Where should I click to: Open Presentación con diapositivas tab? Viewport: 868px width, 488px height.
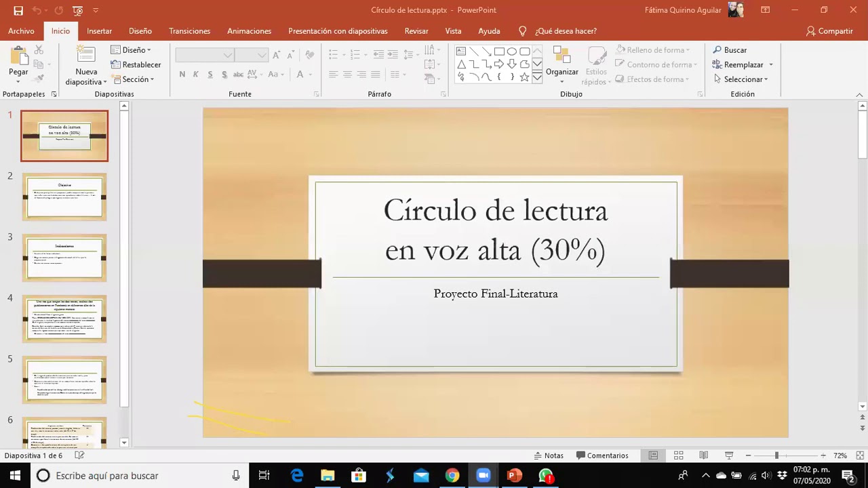338,31
